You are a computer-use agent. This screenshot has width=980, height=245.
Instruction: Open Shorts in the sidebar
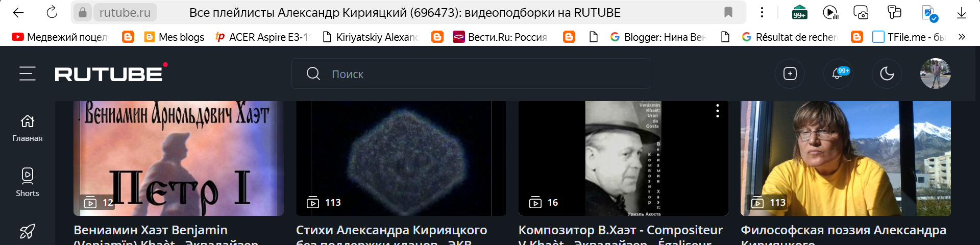tap(28, 182)
